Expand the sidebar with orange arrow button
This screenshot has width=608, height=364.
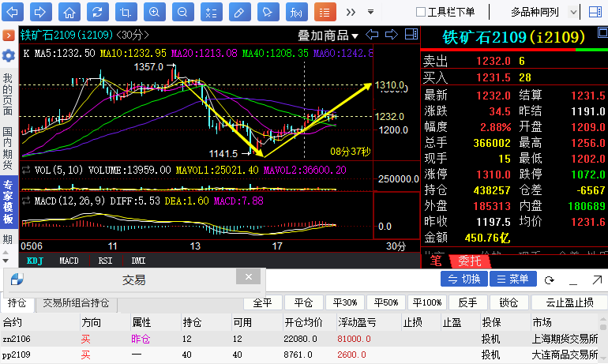coord(9,36)
